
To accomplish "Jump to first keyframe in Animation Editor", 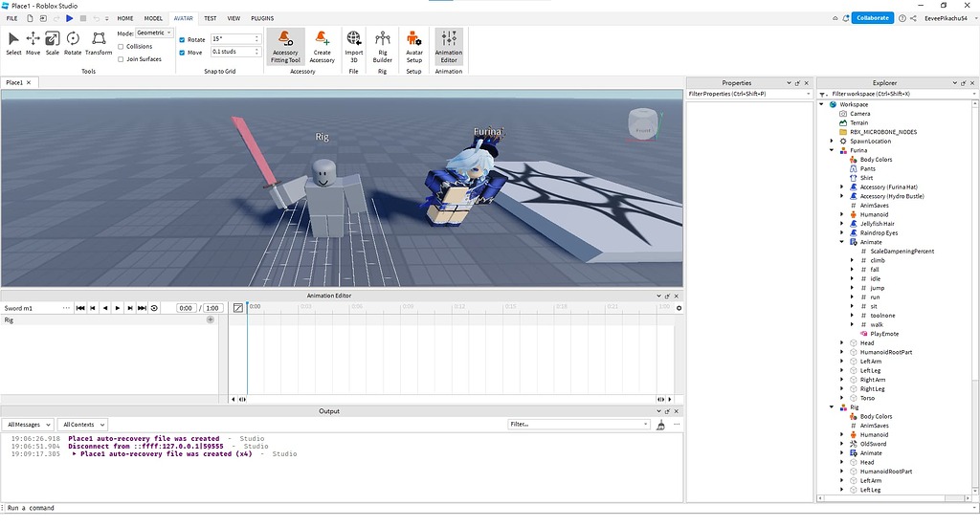I will (80, 308).
